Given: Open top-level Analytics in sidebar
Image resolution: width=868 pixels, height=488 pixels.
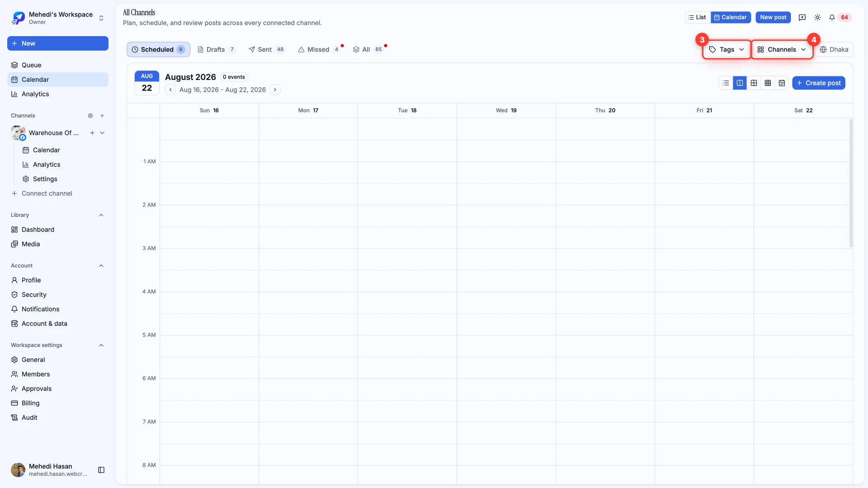Looking at the screenshot, I should click(58, 94).
